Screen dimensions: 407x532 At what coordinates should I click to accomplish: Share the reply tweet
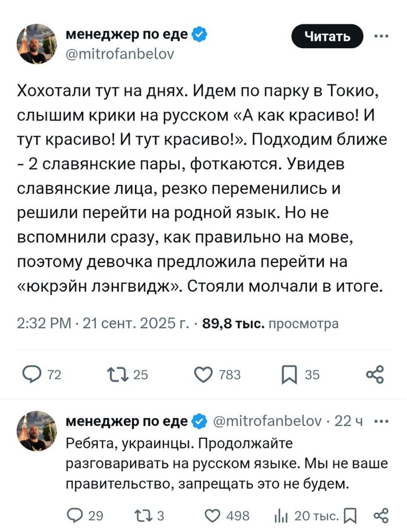380,515
